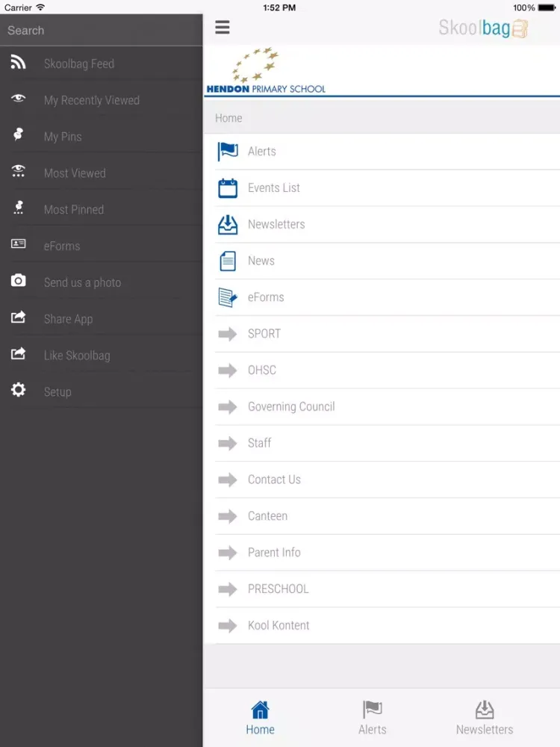Open the eForms row in Home list
Screen dimensions: 560x747
(382, 297)
